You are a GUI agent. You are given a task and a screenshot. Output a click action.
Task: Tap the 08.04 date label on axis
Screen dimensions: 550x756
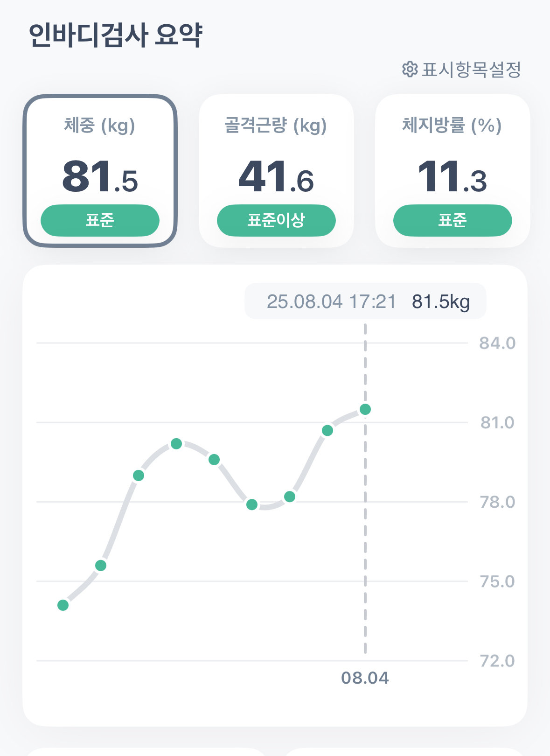click(365, 678)
